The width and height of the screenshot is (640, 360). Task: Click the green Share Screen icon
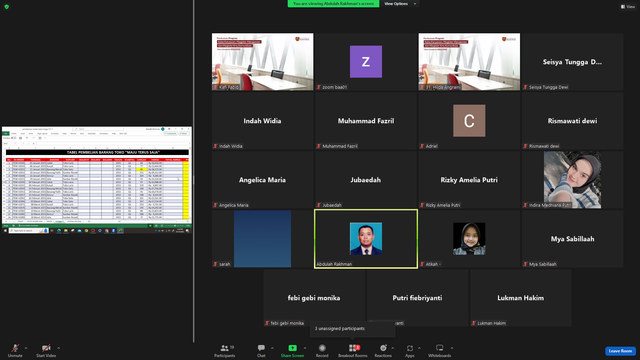tap(293, 348)
